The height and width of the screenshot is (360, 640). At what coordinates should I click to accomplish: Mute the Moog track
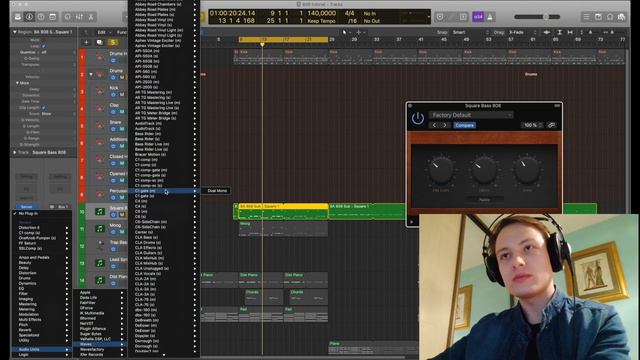[x=122, y=231]
